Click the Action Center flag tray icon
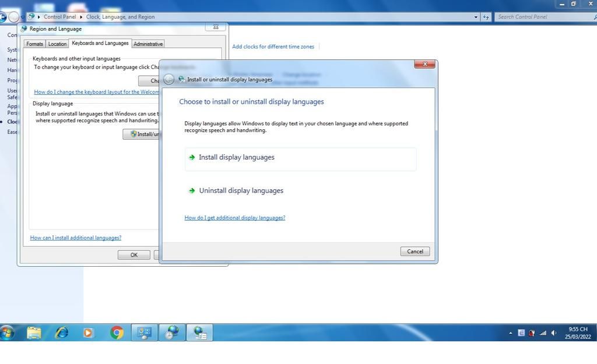 click(x=532, y=333)
